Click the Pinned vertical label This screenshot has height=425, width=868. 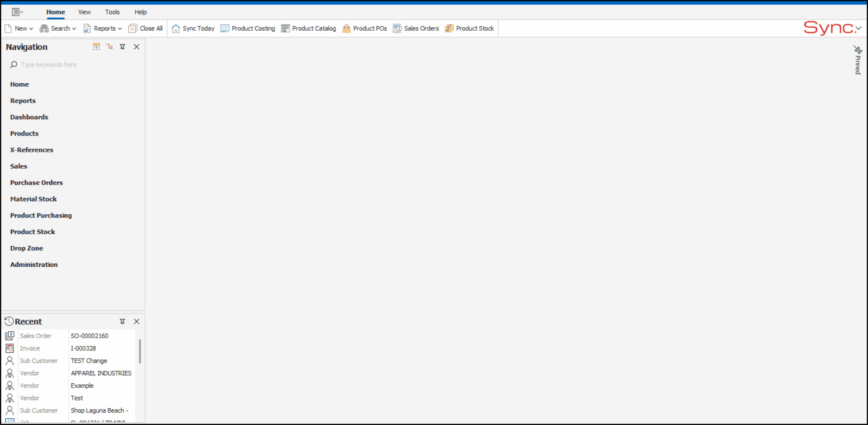[x=858, y=65]
